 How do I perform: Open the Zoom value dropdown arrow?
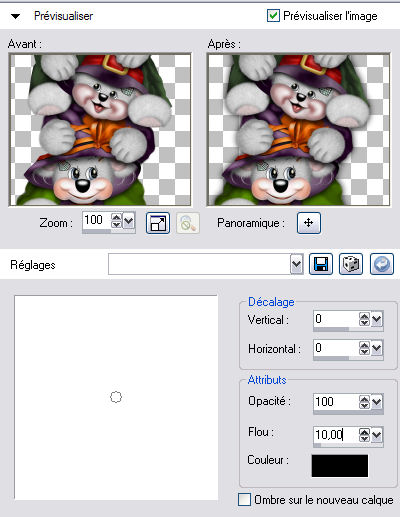coord(129,221)
